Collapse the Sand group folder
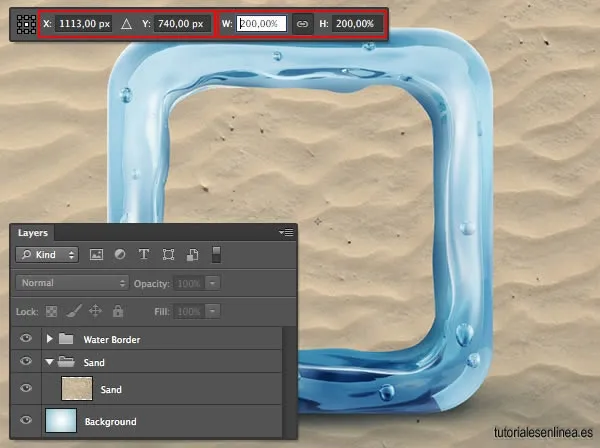The height and width of the screenshot is (448, 600). [49, 362]
